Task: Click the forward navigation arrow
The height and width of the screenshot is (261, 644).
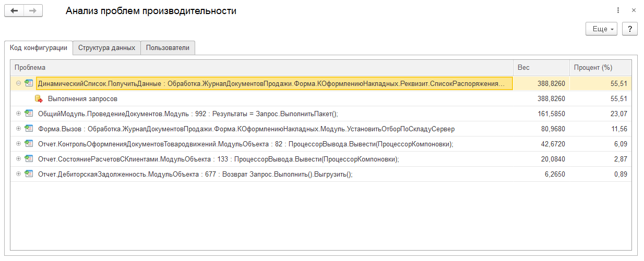Action: (32, 11)
